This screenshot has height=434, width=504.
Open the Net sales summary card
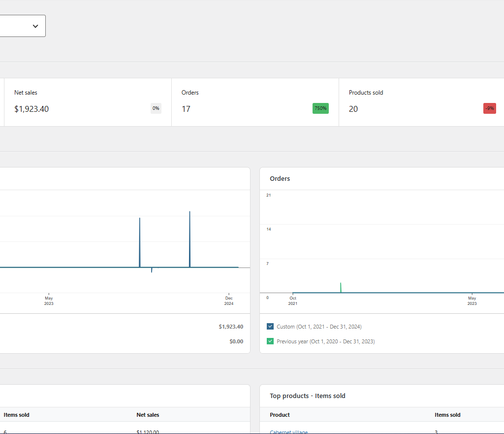coord(88,102)
